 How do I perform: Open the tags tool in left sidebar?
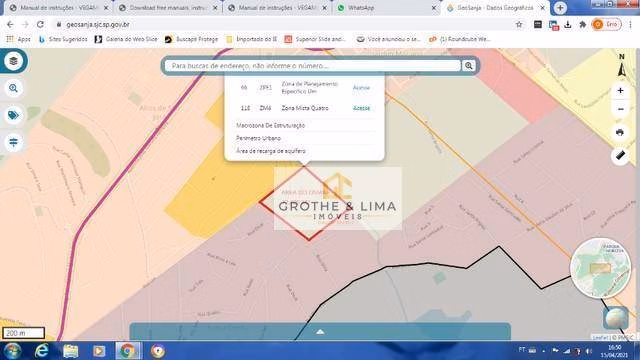[13, 115]
